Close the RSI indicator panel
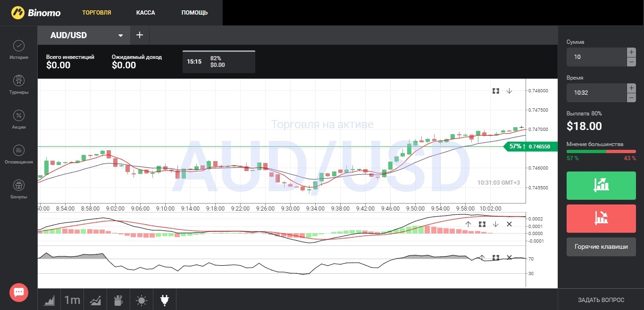This screenshot has height=310, width=644. tap(509, 257)
